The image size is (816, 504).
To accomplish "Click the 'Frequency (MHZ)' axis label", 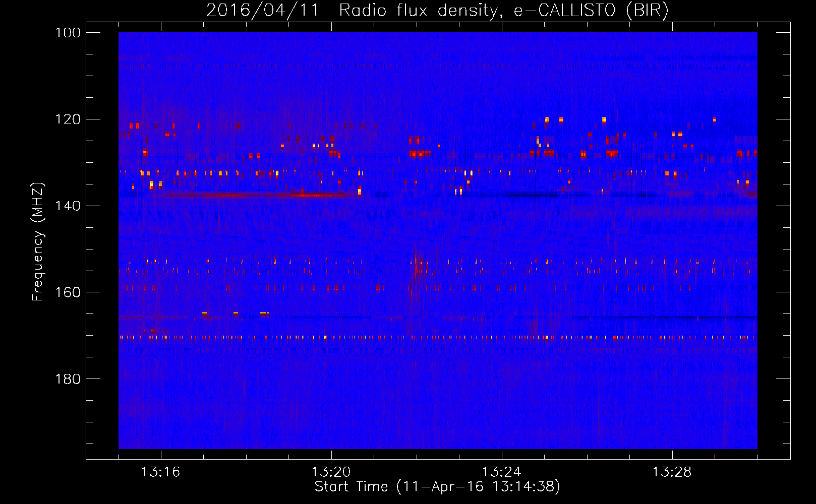I will click(x=38, y=242).
